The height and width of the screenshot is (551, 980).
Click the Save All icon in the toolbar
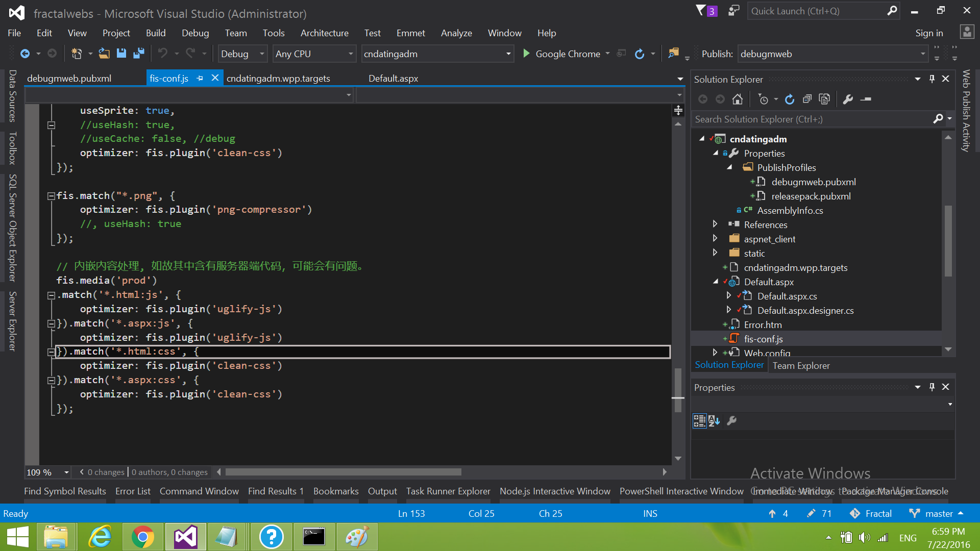click(138, 53)
